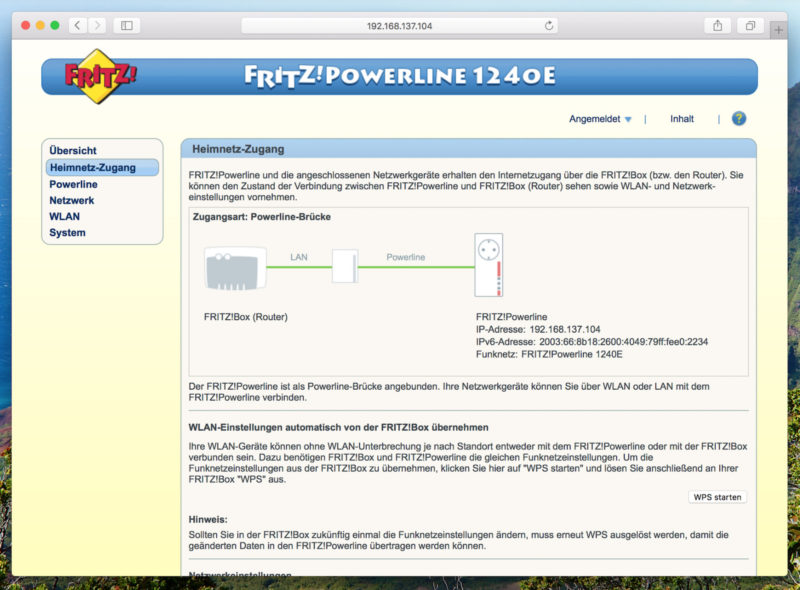Click the WLAN-Einstellungen automatisch heading
The image size is (800, 590).
(338, 428)
